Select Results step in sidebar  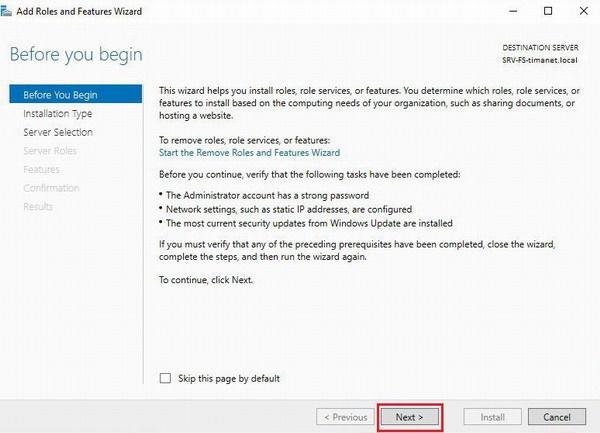coord(38,207)
